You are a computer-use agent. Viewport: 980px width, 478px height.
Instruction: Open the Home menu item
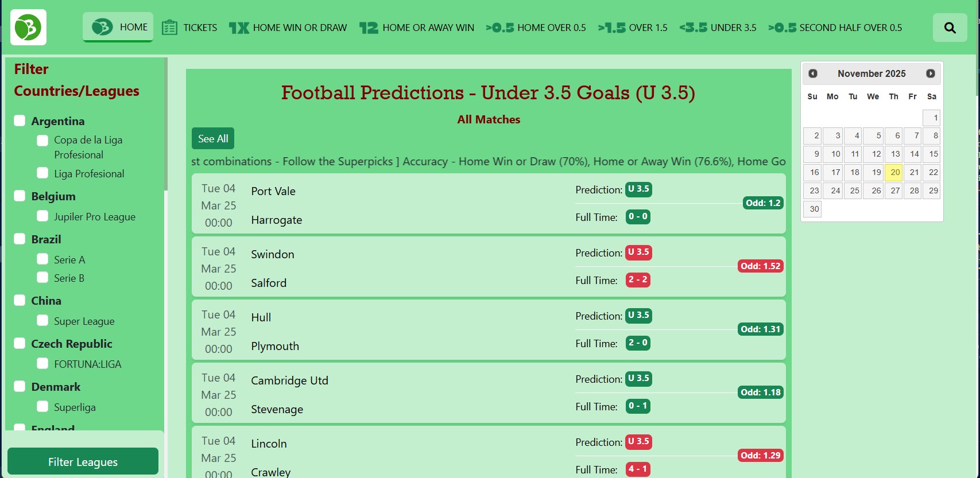(x=118, y=27)
